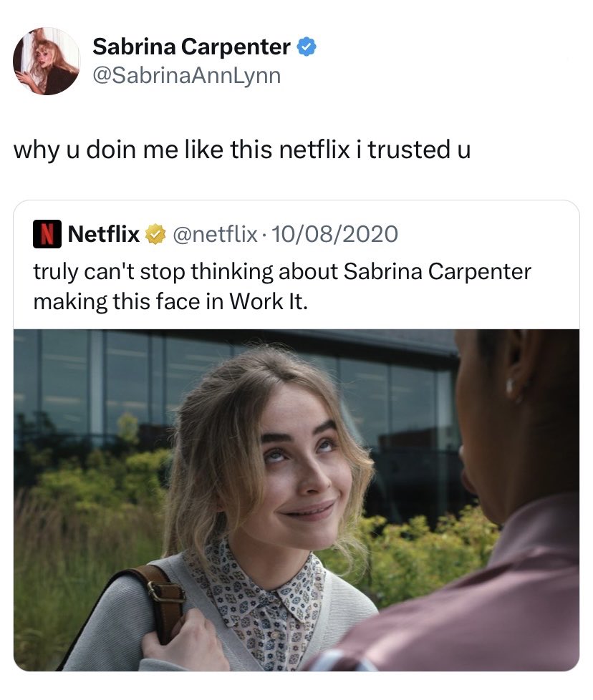Open the @SabrinaAnnLynn handle
Viewport: 593px width, 700px height.
click(x=187, y=75)
